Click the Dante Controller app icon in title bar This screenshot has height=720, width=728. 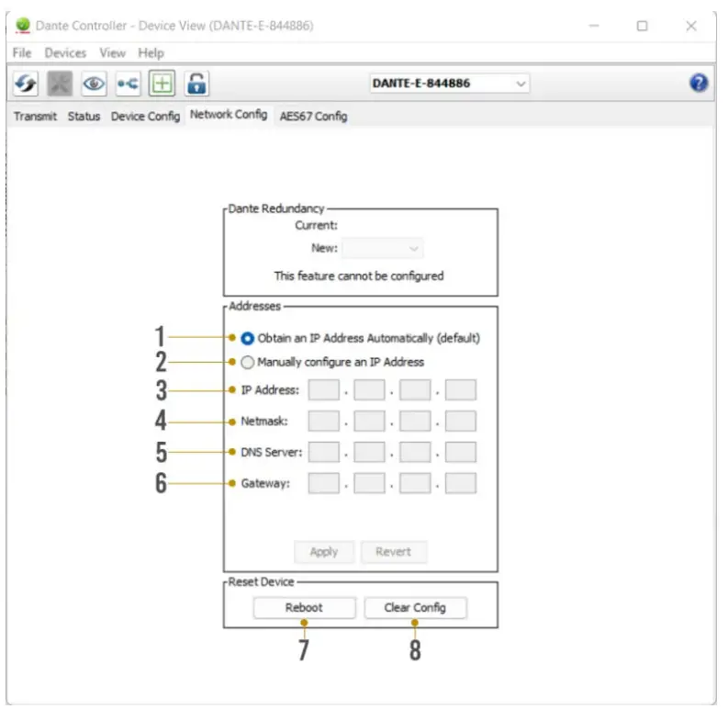click(22, 26)
